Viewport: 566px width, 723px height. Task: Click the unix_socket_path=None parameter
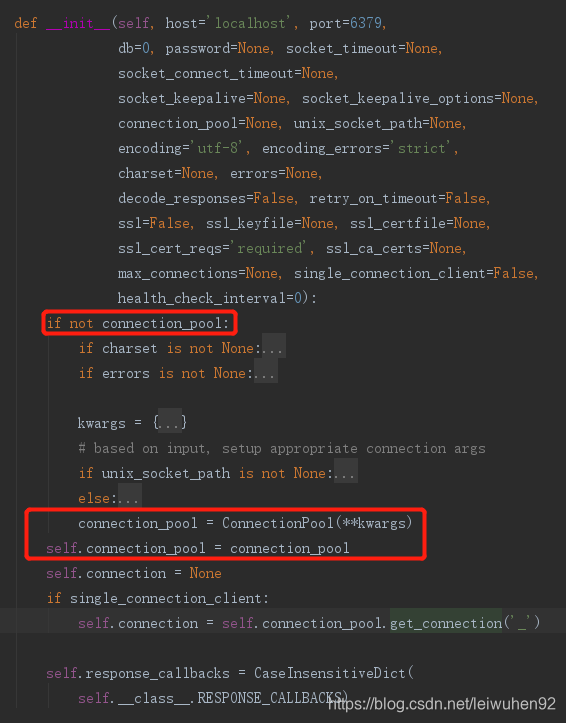coord(378,123)
